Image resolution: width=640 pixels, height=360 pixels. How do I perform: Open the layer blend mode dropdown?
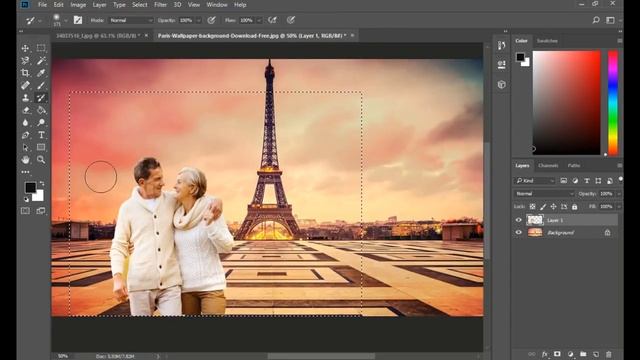coord(544,193)
